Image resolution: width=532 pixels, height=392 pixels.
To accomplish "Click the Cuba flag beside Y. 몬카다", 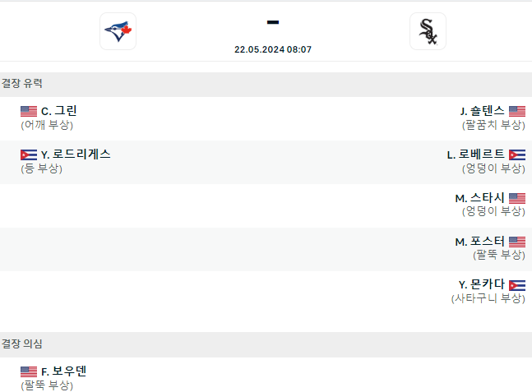I will point(517,285).
